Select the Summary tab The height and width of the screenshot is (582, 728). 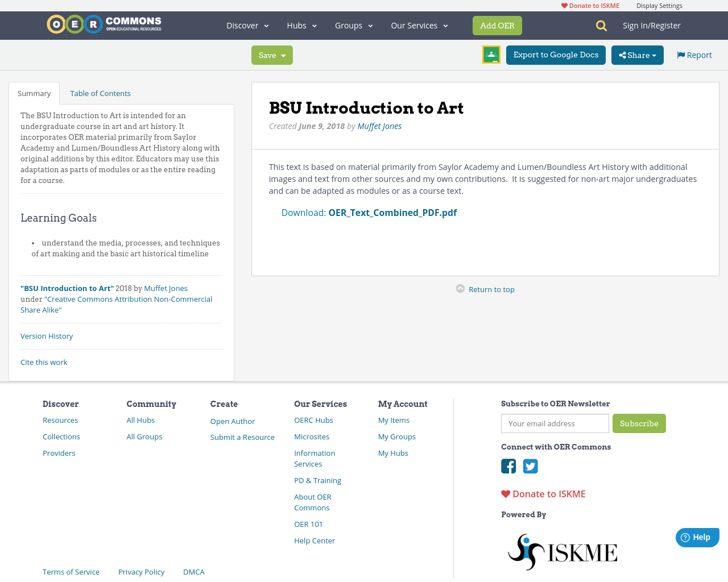pyautogui.click(x=34, y=92)
